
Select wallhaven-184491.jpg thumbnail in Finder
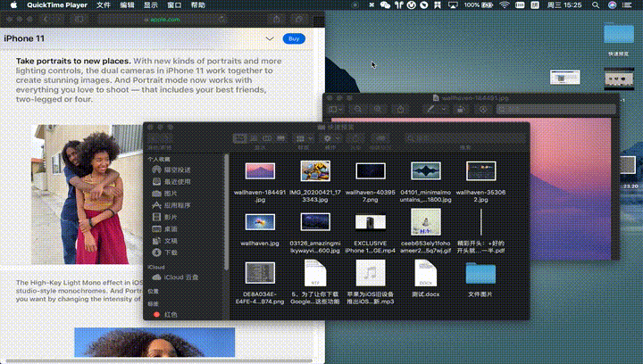tap(260, 171)
